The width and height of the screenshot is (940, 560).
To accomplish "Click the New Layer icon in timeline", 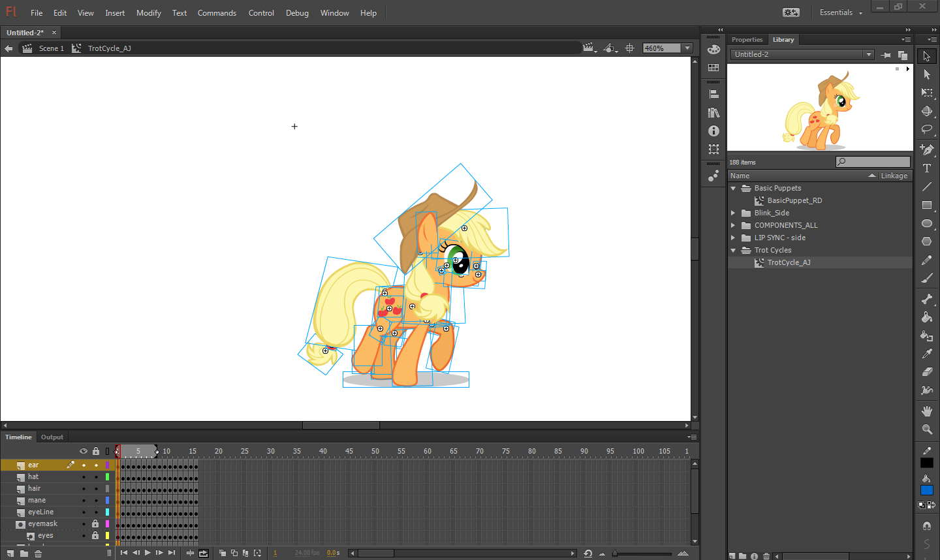I will (10, 553).
